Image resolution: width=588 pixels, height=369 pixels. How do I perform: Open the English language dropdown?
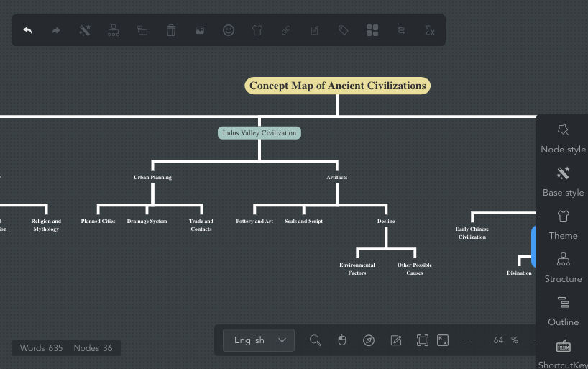(259, 340)
